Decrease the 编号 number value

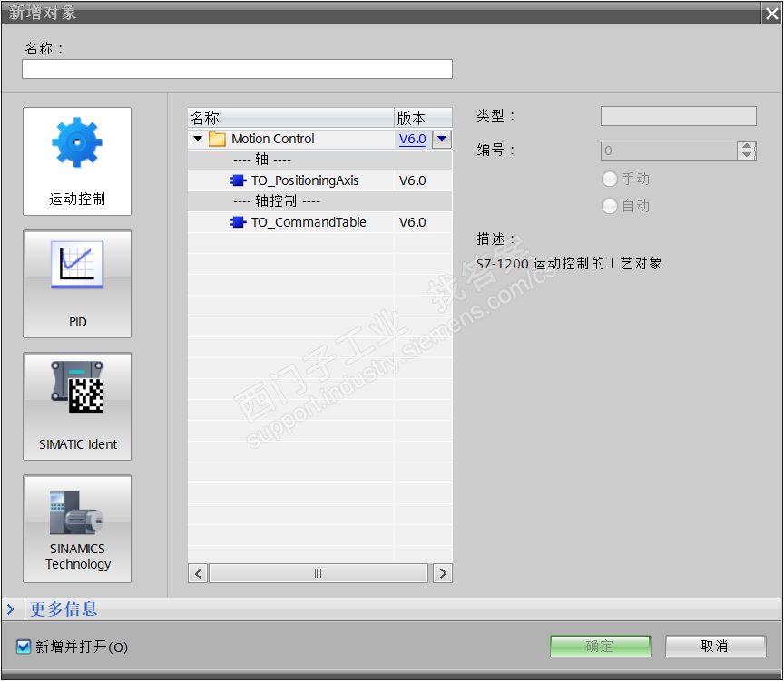point(747,155)
